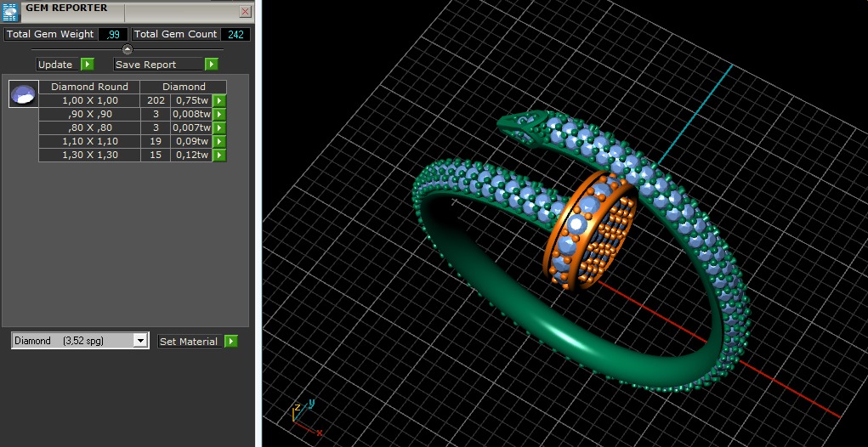Click the Update button
The height and width of the screenshot is (447, 868).
pyautogui.click(x=58, y=65)
